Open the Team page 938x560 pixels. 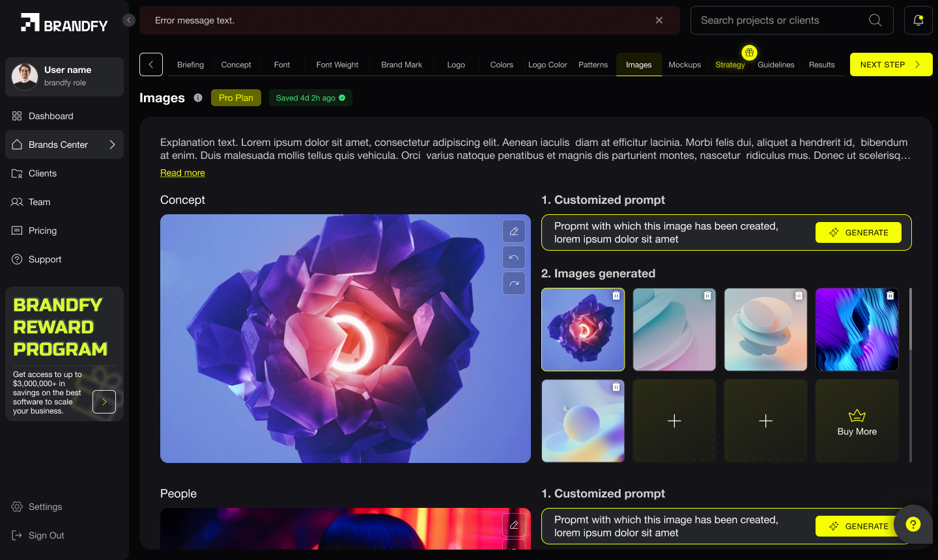(x=64, y=202)
